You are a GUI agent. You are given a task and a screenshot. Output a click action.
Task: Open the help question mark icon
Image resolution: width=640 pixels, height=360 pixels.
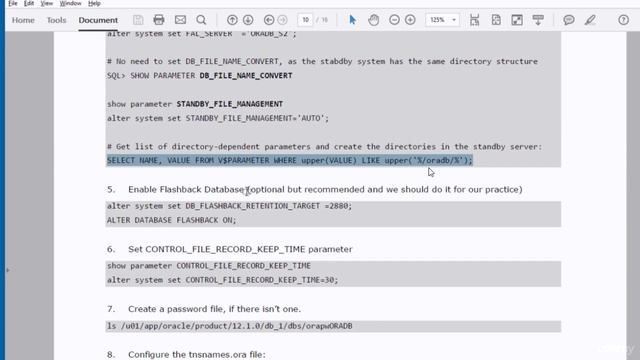click(x=623, y=20)
